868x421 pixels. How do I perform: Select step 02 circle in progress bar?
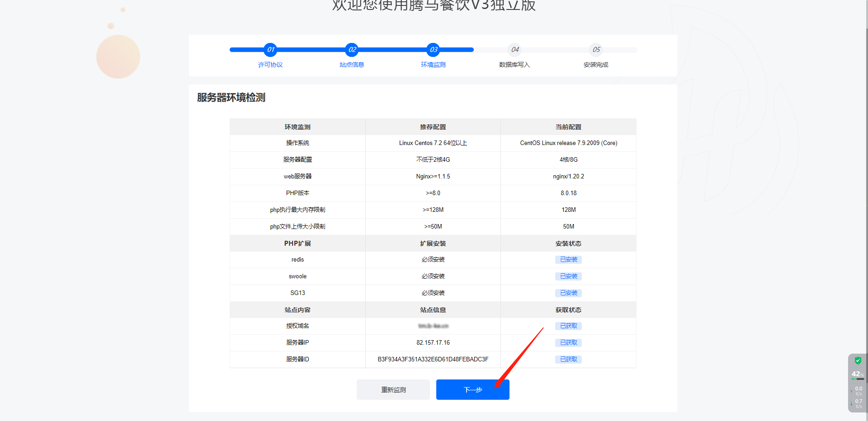click(x=352, y=50)
